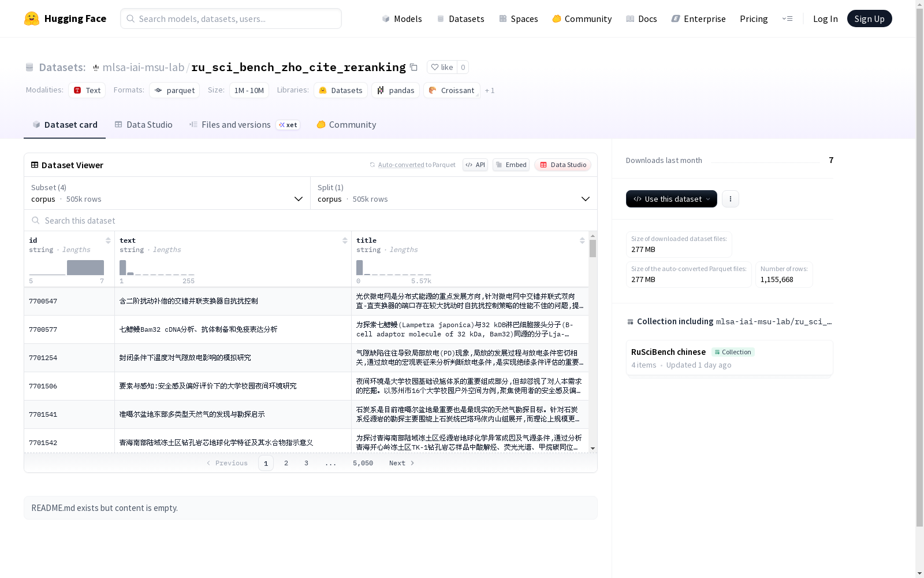The height and width of the screenshot is (578, 924).
Task: Open Datasets in top navigation
Action: click(460, 18)
